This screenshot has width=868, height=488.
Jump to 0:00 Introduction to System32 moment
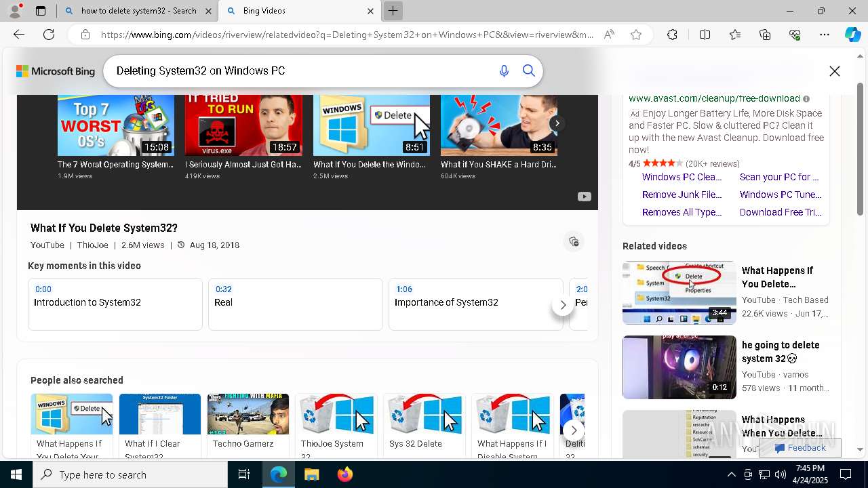click(115, 304)
